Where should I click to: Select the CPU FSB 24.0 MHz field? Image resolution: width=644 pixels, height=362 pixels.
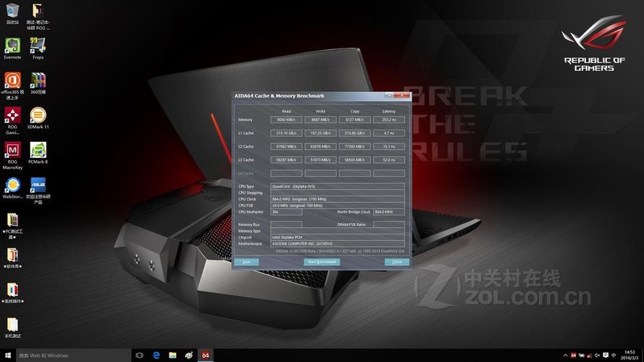pos(338,206)
